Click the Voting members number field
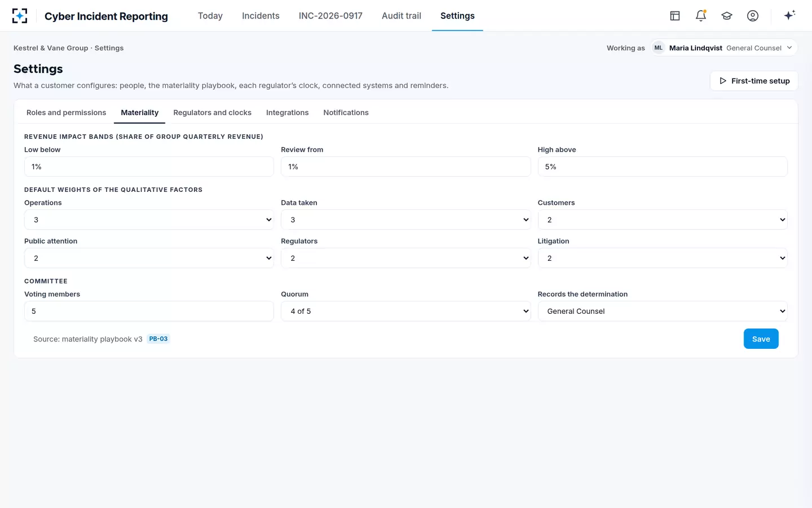This screenshot has width=812, height=508. [x=149, y=311]
